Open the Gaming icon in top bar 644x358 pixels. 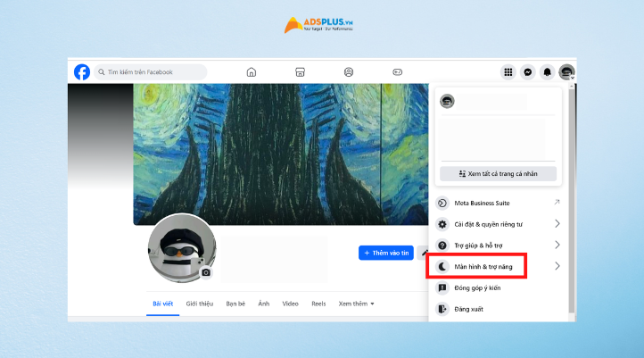click(398, 72)
